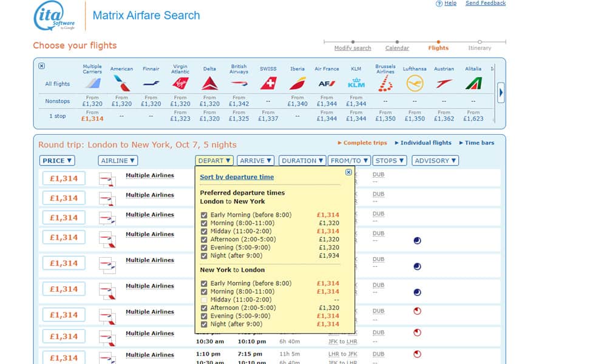The image size is (607, 364).
Task: Select the Austrian logo
Action: (x=444, y=83)
